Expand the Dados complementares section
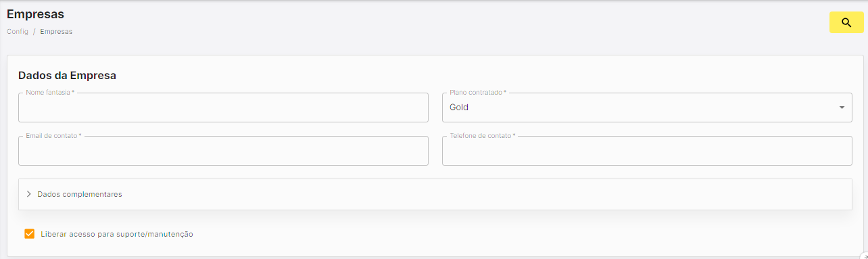Image resolution: width=868 pixels, height=259 pixels. 435,194
